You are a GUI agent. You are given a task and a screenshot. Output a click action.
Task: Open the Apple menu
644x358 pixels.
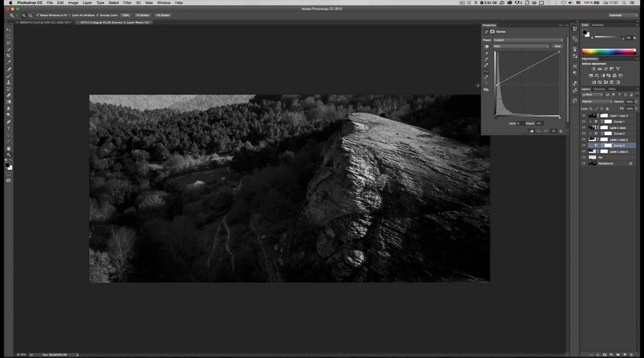point(10,3)
